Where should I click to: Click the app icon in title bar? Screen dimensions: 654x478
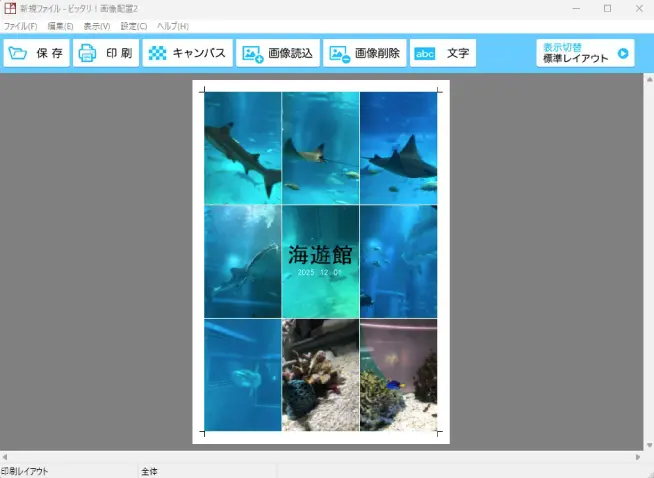pos(9,8)
